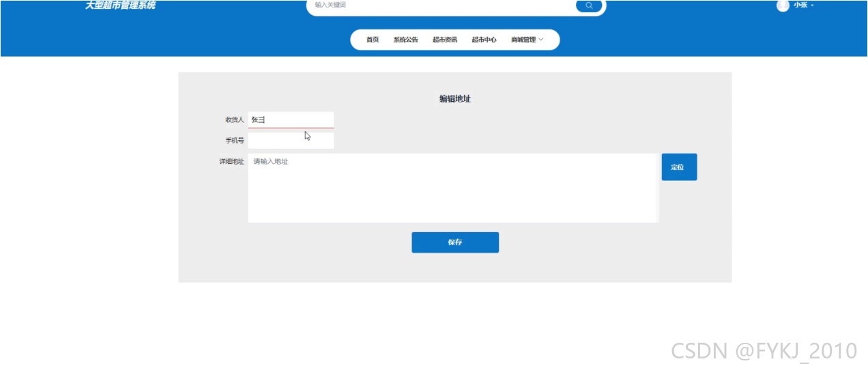868x368 pixels.
Task: Expand the 商城管理 menu chevron
Action: [541, 40]
